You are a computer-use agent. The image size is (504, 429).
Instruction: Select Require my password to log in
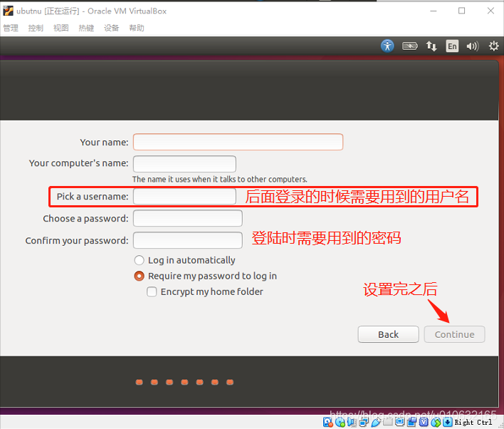(206, 276)
